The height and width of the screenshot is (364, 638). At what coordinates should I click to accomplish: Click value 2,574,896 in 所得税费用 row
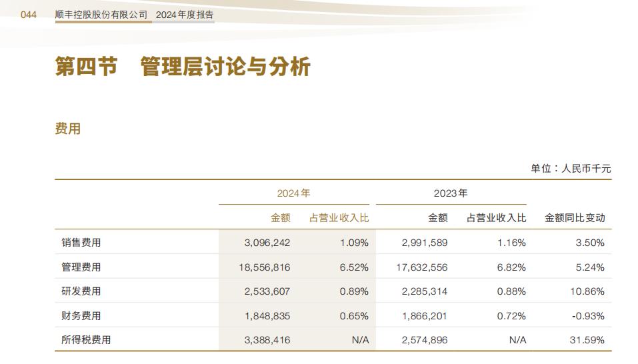tap(425, 340)
